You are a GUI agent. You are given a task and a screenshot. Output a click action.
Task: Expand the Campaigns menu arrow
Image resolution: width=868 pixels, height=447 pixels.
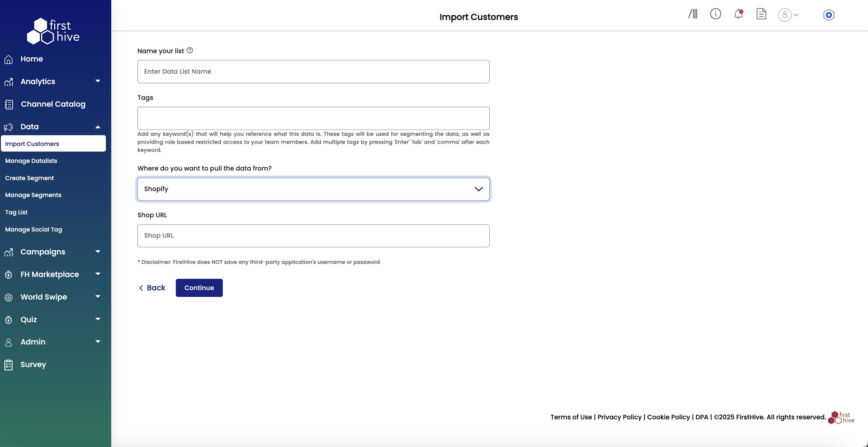(98, 251)
